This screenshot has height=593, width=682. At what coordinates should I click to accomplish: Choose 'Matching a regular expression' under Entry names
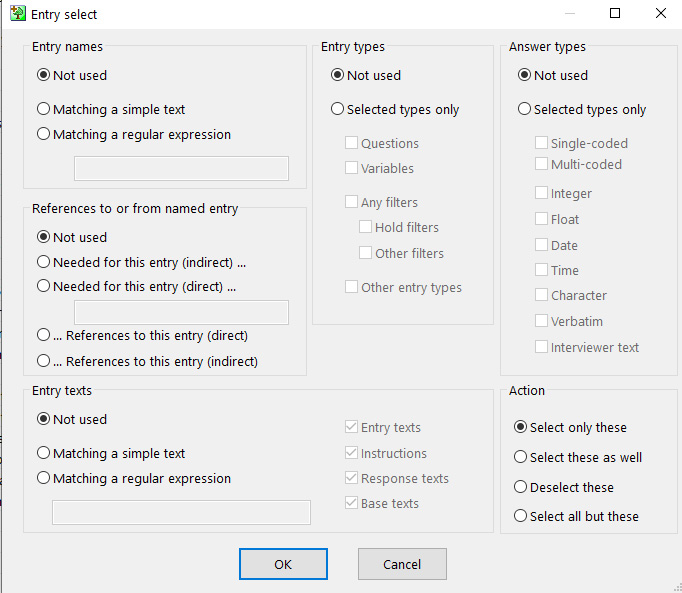click(x=43, y=134)
